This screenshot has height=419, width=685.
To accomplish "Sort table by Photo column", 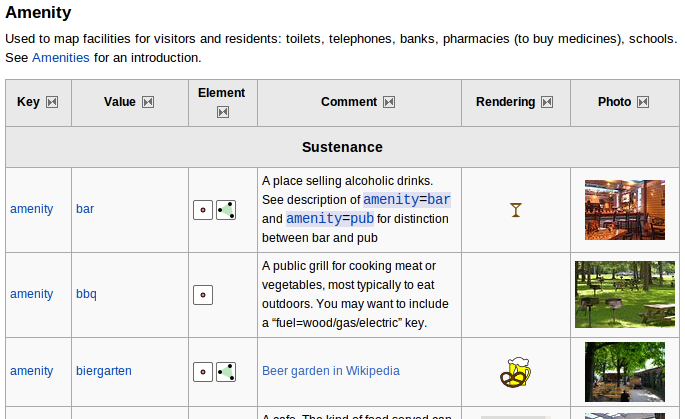I will click(x=643, y=102).
